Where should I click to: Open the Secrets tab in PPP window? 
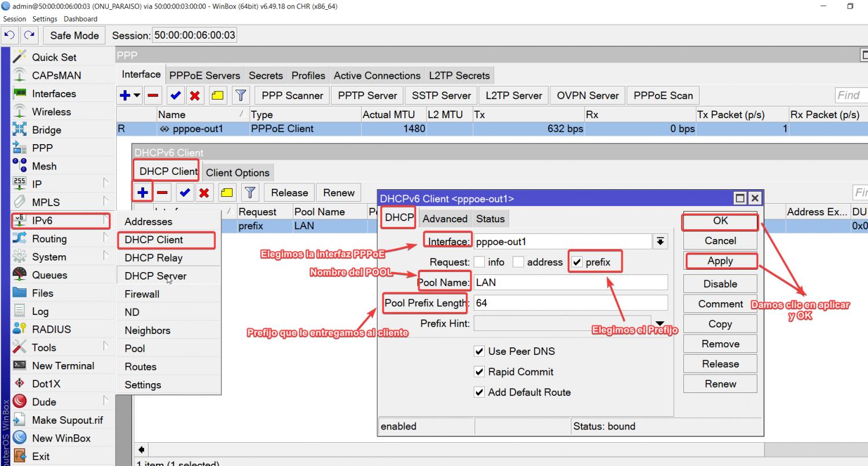pos(266,76)
